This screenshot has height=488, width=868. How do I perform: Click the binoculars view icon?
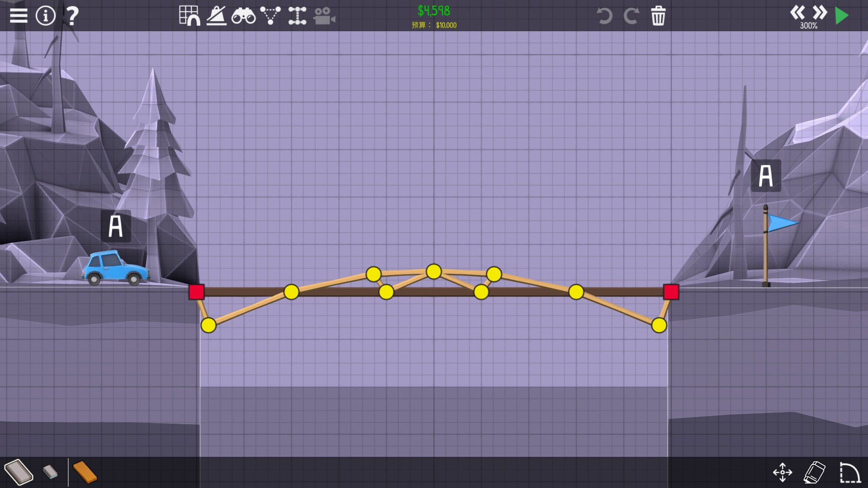(243, 16)
